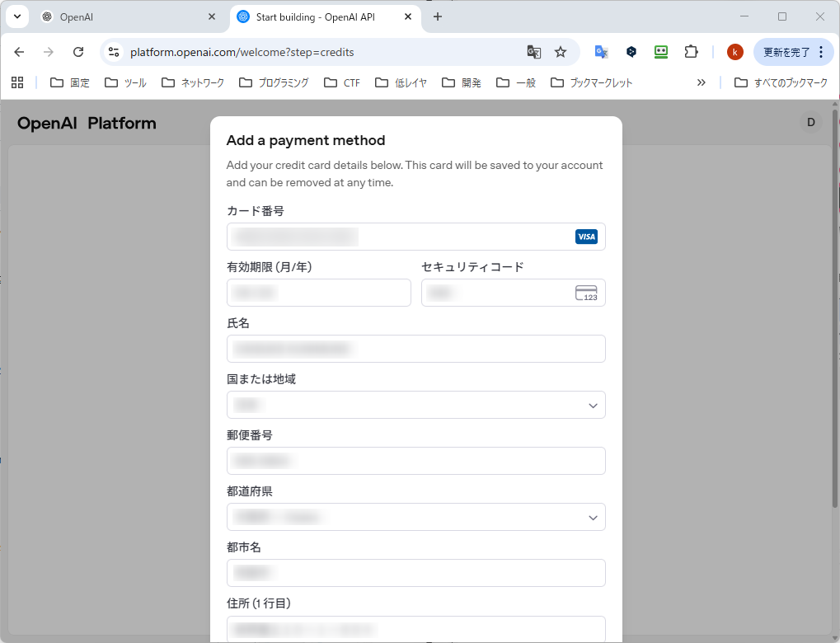Switch to the OpenAI tab
This screenshot has height=643, width=840.
tap(124, 16)
